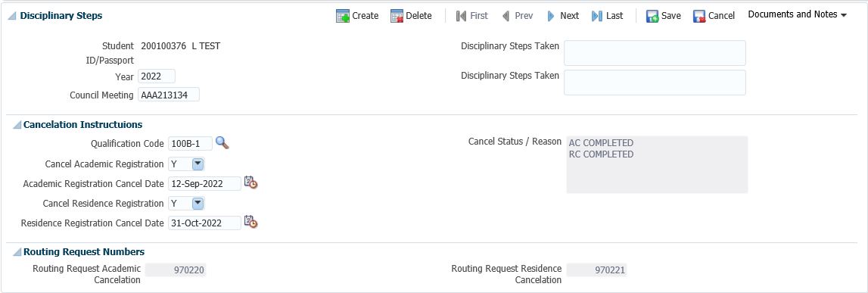Click the Qualification Code field

(191, 144)
